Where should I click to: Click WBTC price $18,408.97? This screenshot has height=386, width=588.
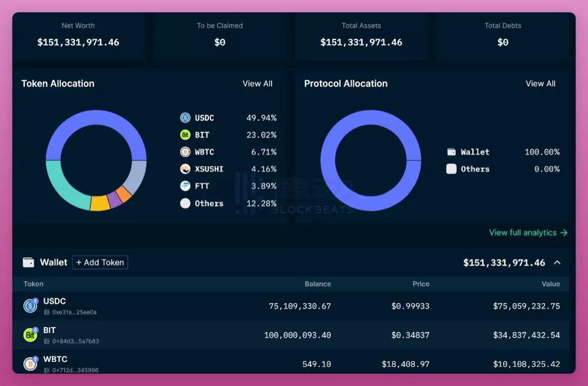click(x=405, y=364)
